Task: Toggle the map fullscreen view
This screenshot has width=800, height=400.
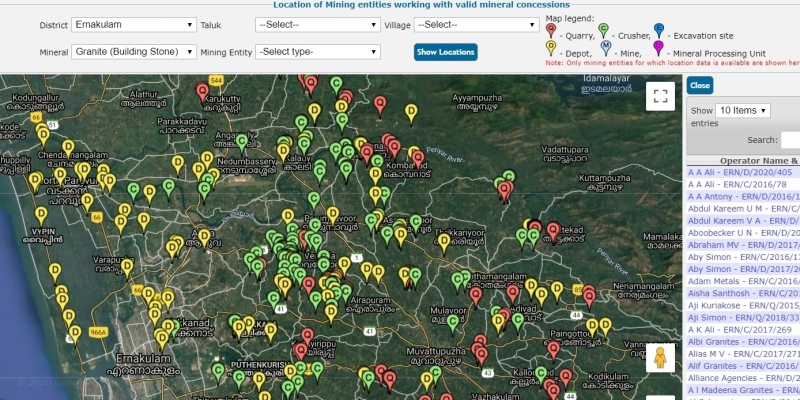Action: [x=659, y=96]
